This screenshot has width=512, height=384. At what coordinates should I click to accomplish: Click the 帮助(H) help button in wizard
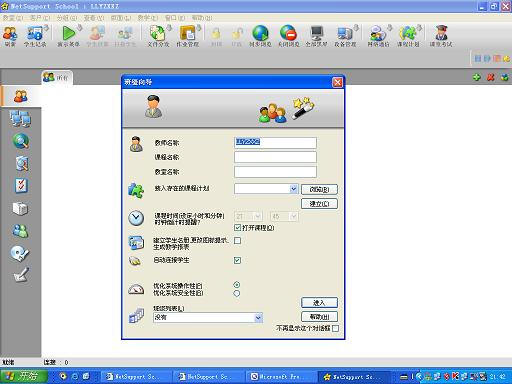319,316
